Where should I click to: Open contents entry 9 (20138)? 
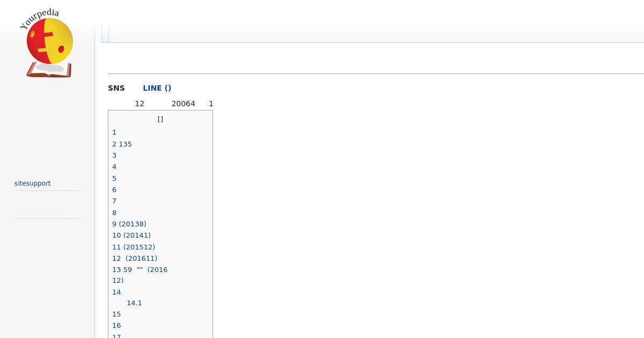(129, 224)
